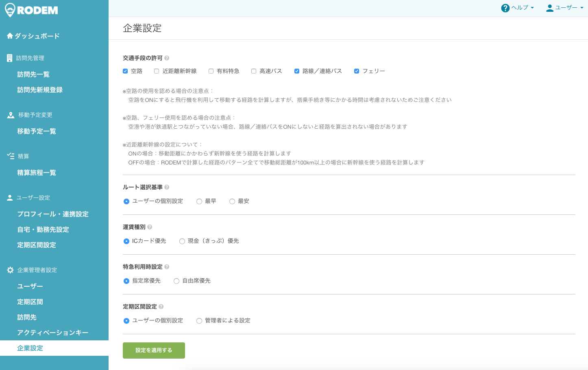
Task: Click help icon next to 運賃種別
Action: tap(150, 227)
